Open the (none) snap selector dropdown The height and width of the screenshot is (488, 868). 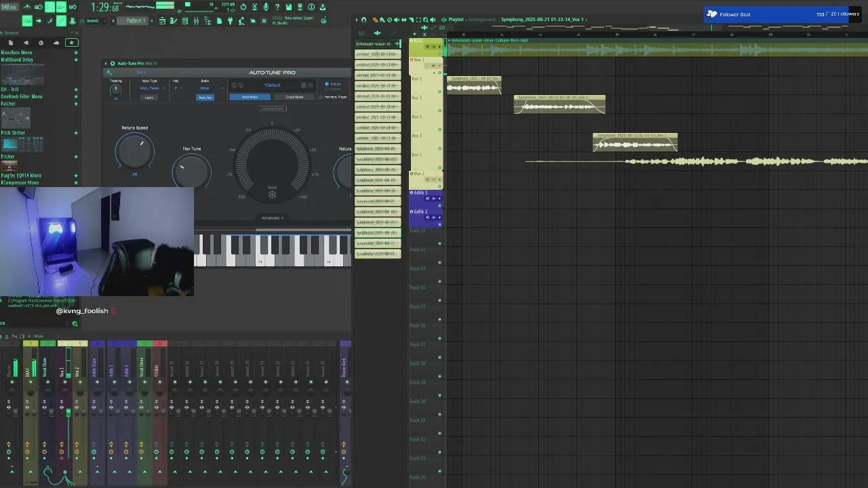(x=96, y=21)
